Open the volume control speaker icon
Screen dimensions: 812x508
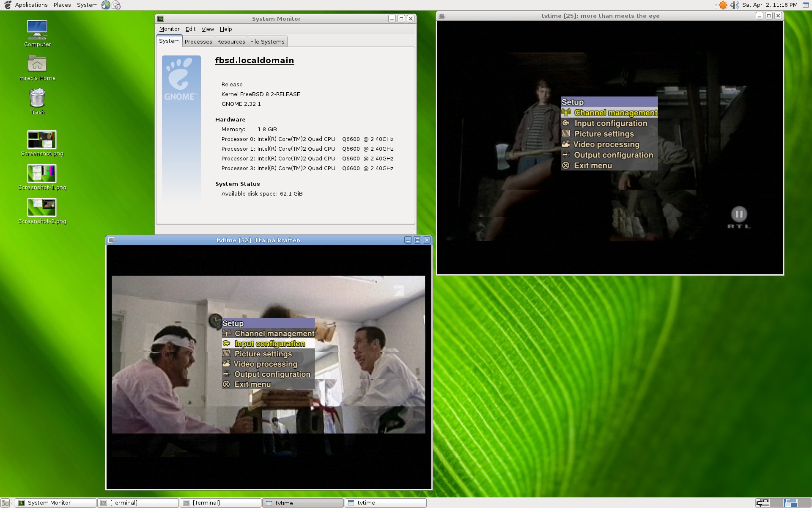pyautogui.click(x=734, y=5)
